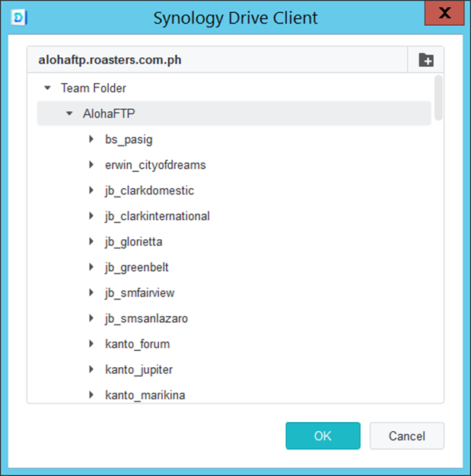Expand the jb_clarkinternational folder arrow
The height and width of the screenshot is (476, 471).
(x=91, y=216)
